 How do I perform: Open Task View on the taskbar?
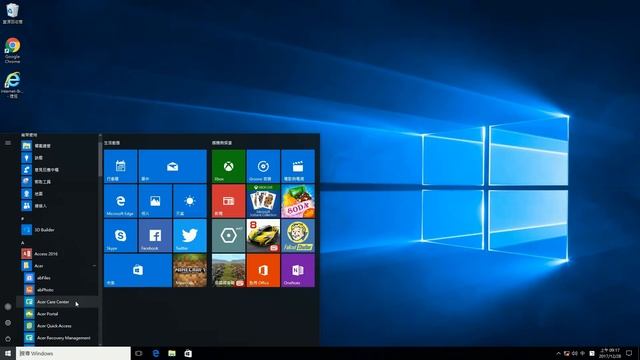click(139, 353)
